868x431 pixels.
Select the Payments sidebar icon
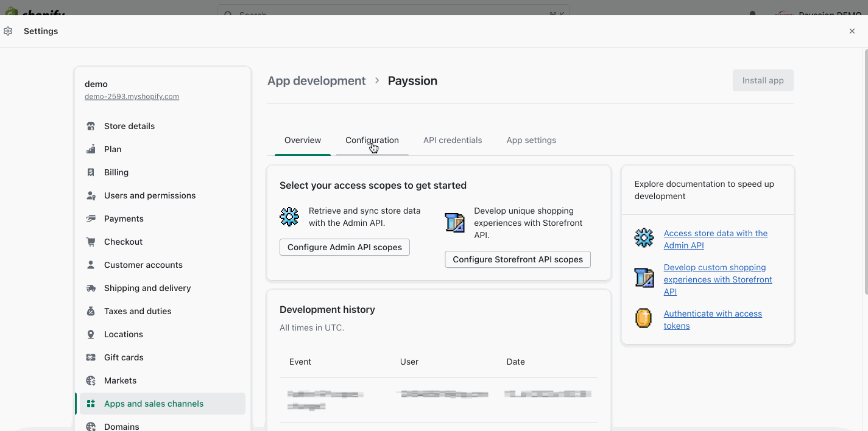(90, 218)
